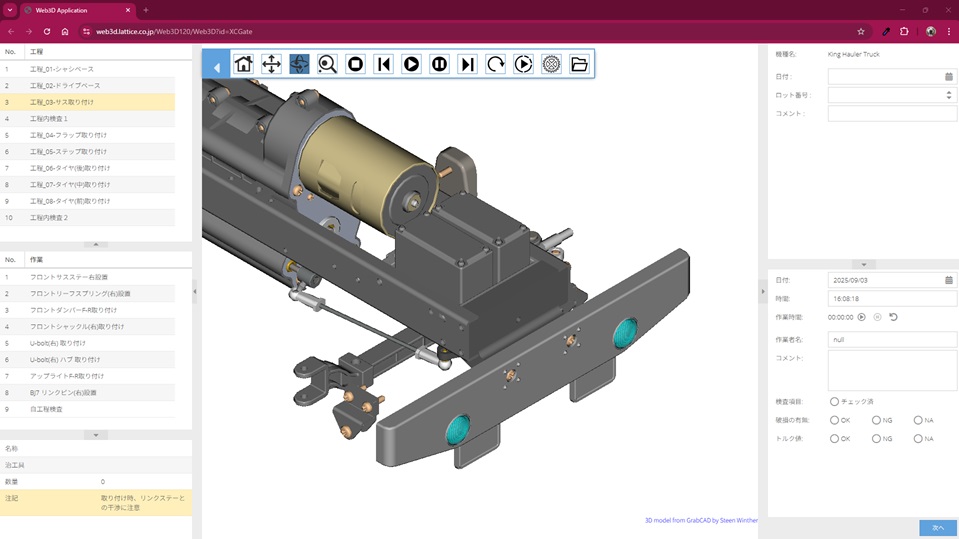Select the Pan (four-arrow) tool

pyautogui.click(x=271, y=64)
